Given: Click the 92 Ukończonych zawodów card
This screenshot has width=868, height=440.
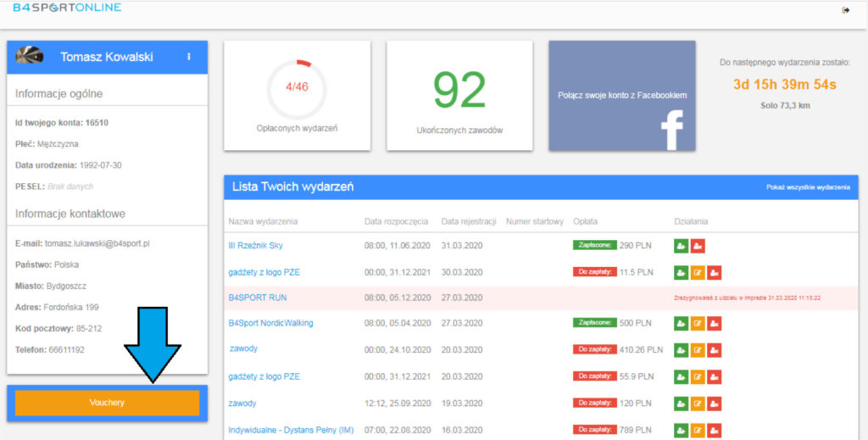Looking at the screenshot, I should point(459,95).
